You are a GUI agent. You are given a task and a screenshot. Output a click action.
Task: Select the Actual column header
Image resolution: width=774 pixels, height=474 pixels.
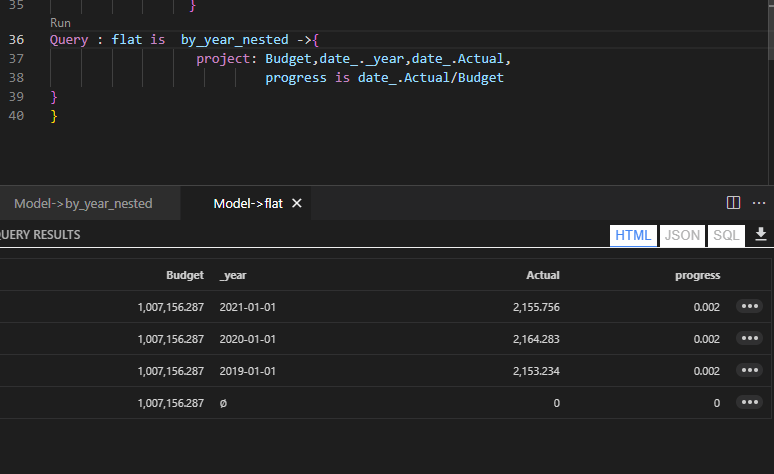pos(543,275)
